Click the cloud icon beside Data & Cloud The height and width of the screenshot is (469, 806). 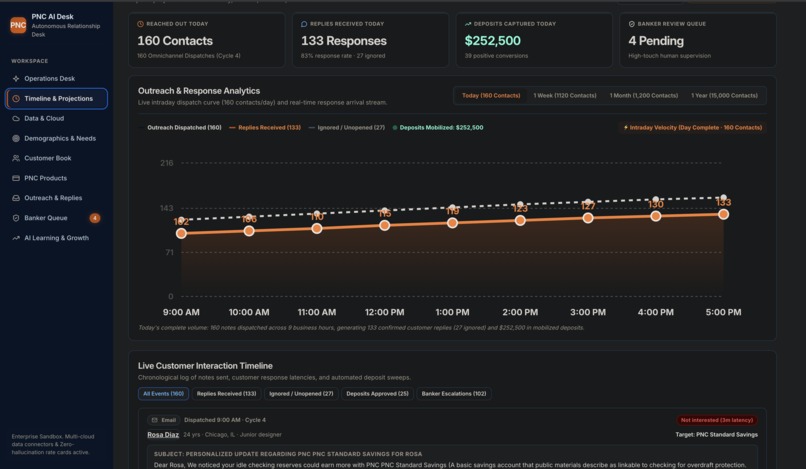click(16, 118)
